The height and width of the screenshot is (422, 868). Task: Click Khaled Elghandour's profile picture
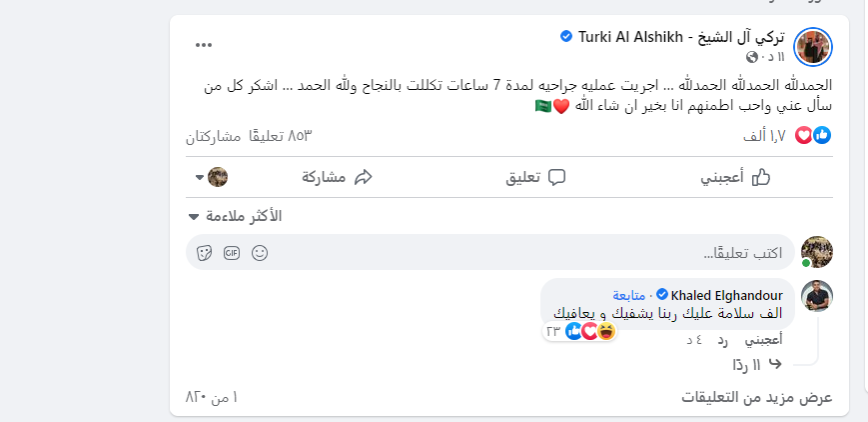[x=816, y=297]
